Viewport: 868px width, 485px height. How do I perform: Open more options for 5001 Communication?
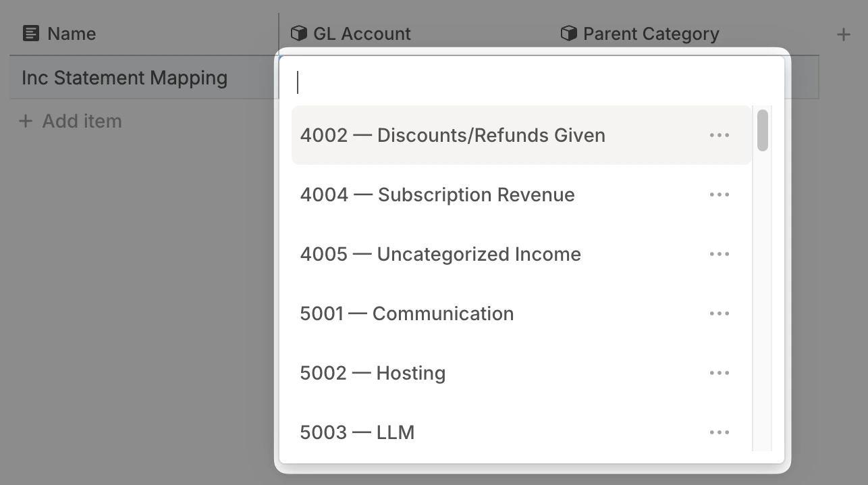tap(720, 313)
